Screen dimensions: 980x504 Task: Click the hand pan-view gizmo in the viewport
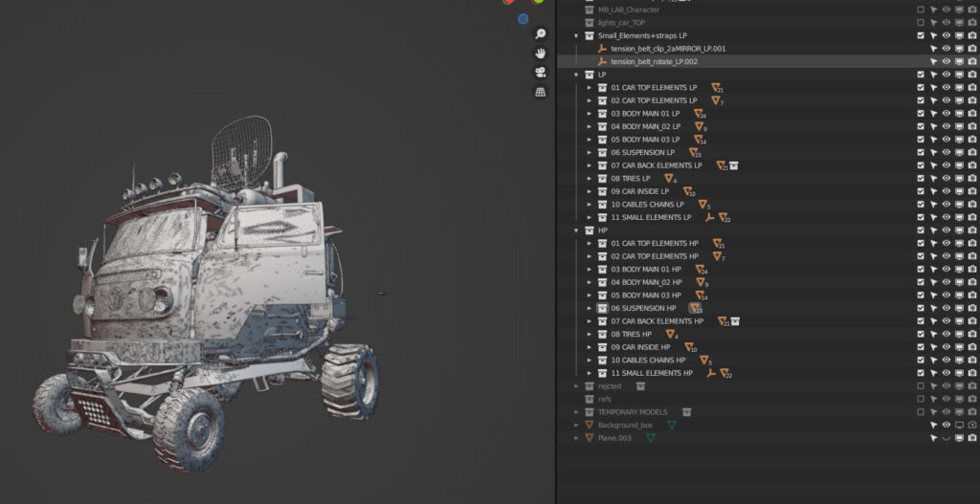(x=541, y=54)
